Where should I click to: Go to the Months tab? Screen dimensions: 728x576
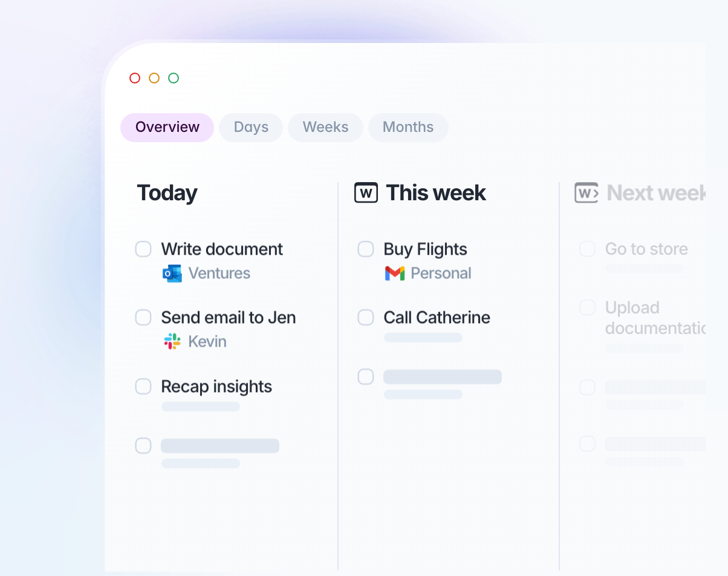(408, 128)
